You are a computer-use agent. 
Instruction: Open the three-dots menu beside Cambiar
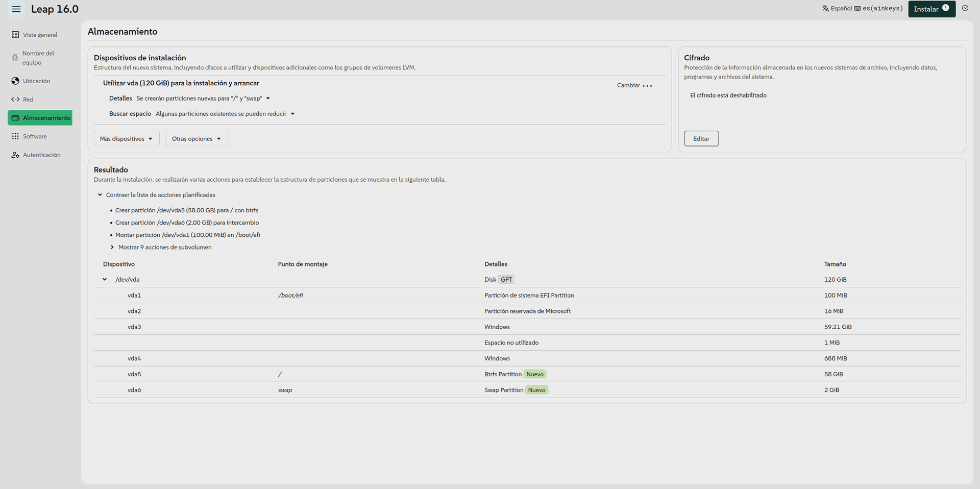[x=647, y=86]
